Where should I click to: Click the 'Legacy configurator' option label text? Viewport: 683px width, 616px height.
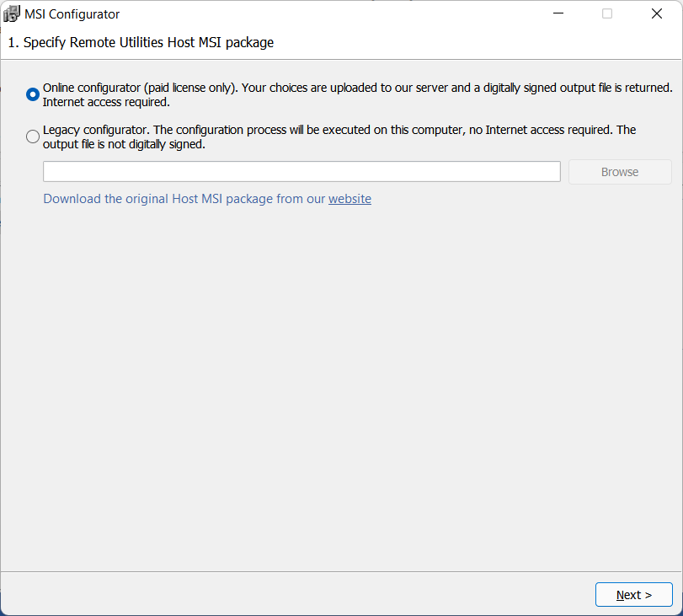coord(96,130)
